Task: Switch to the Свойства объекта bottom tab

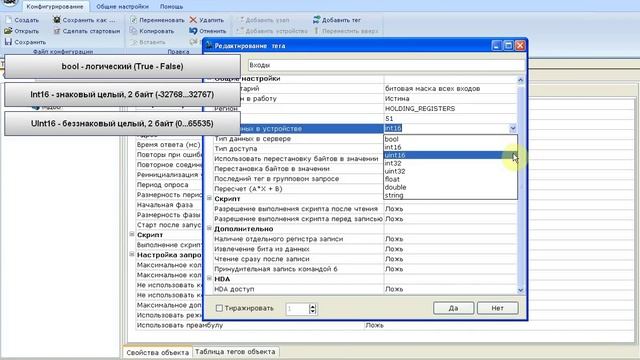Action: (x=157, y=352)
